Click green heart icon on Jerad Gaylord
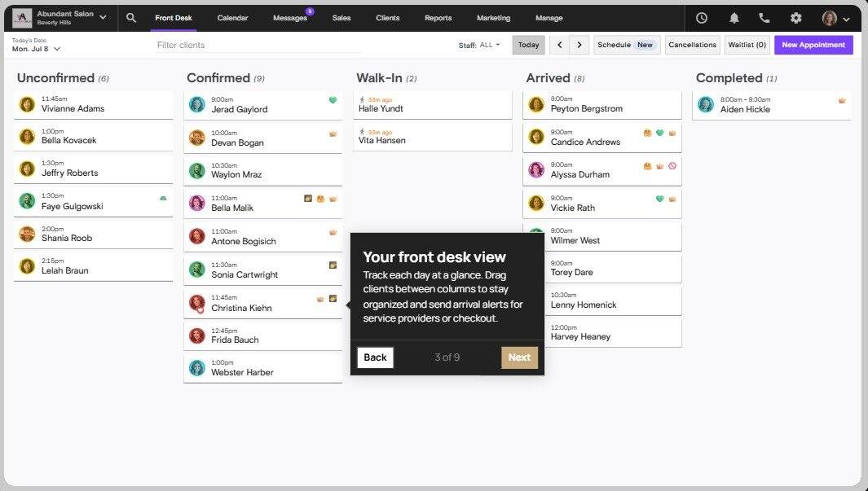The width and height of the screenshot is (868, 491). (333, 100)
